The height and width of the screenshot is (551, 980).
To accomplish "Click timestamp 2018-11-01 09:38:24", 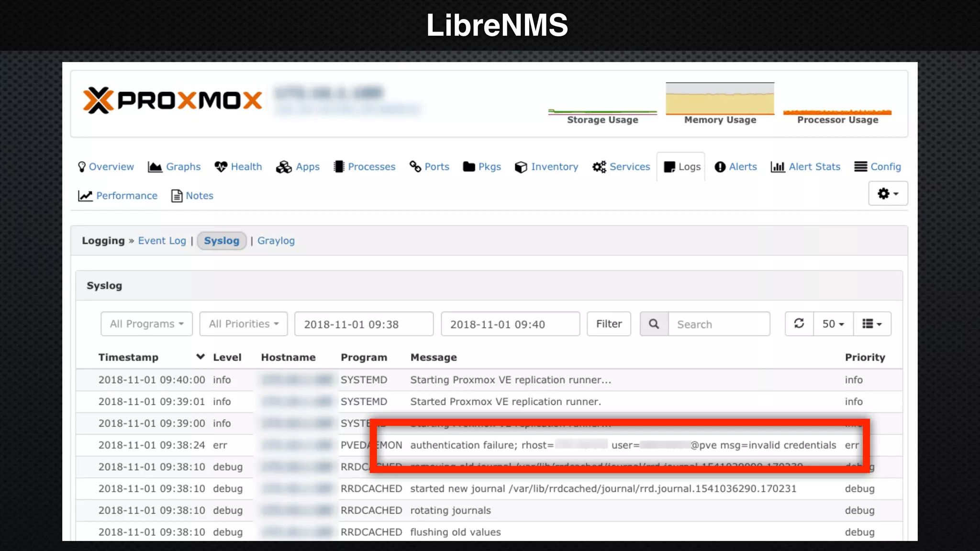I will [x=152, y=445].
